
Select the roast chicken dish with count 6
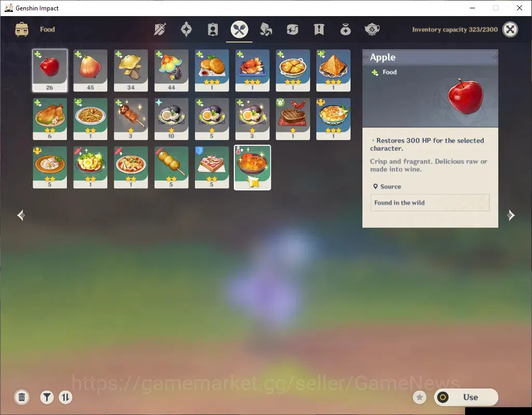tap(50, 119)
